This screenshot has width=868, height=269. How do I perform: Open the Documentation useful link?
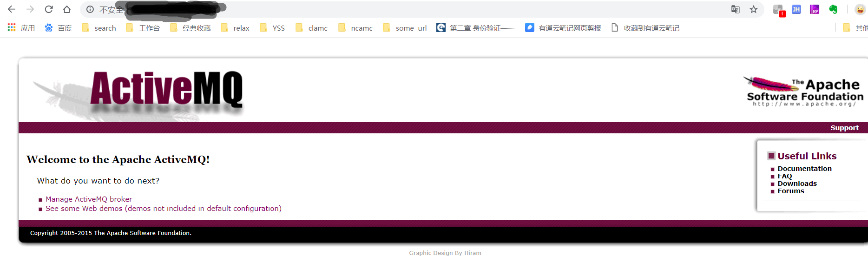point(804,169)
